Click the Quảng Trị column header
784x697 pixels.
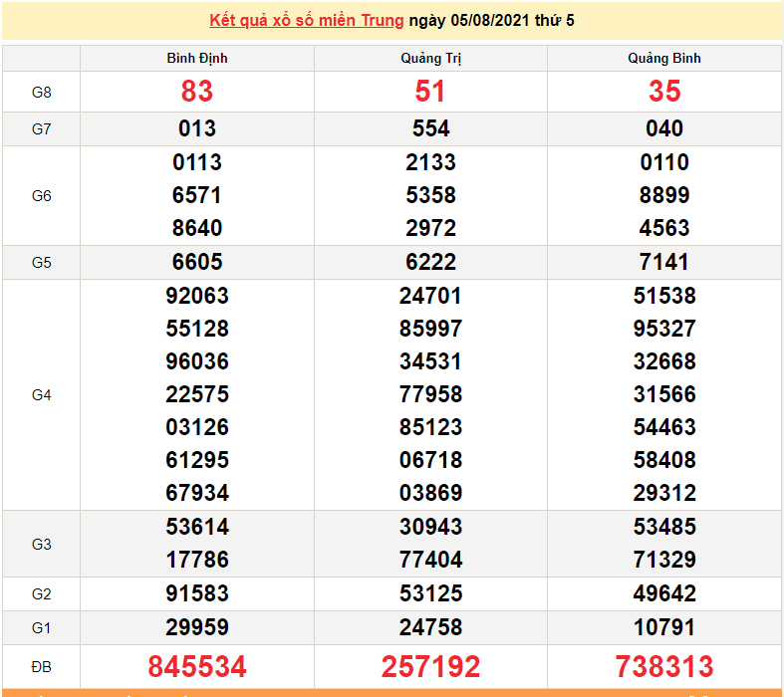[430, 58]
